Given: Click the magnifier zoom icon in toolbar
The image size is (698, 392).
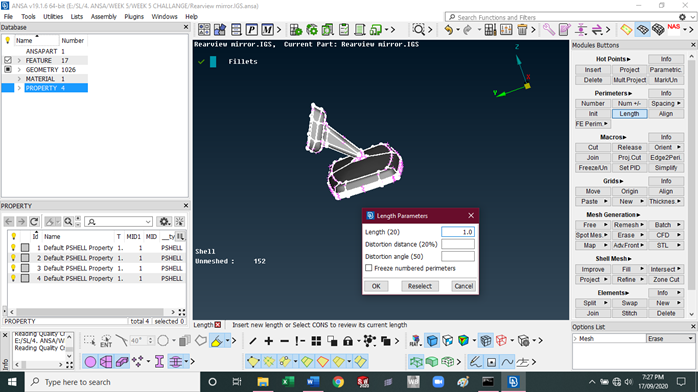Looking at the screenshot, I should point(418,30).
